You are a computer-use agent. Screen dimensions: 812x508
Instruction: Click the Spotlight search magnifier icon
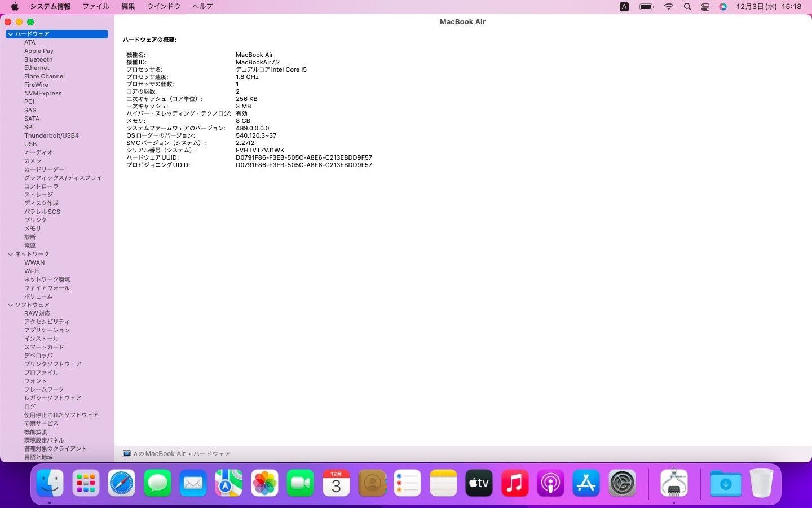(687, 7)
